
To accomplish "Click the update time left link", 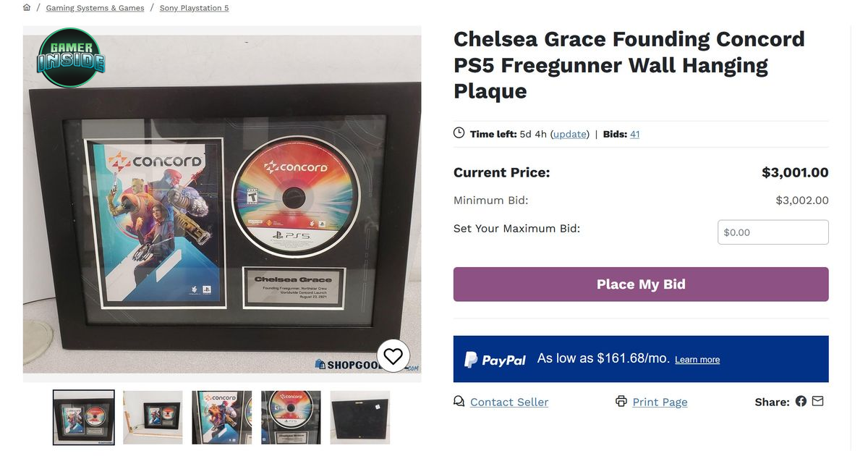I will (570, 134).
